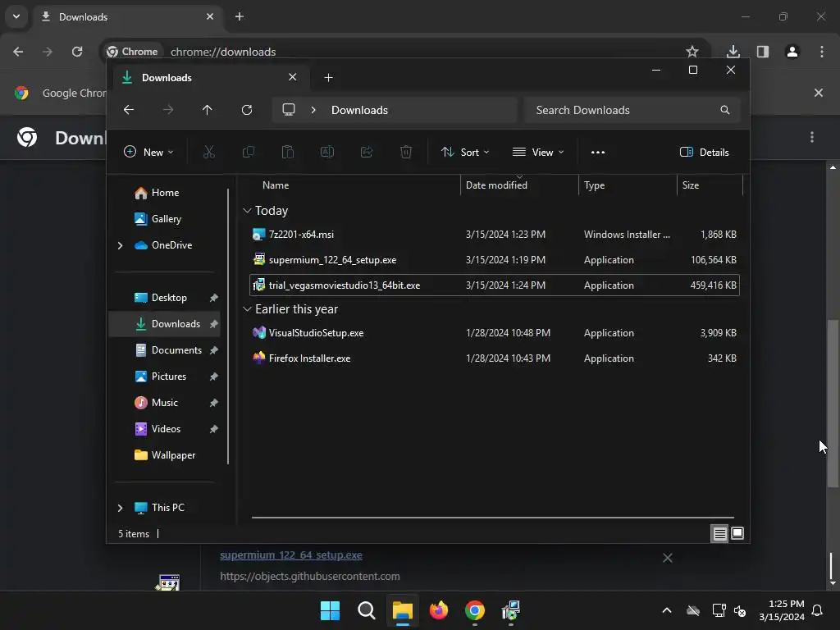This screenshot has width=840, height=630.
Task: Open the Chrome tab search dropdown arrow
Action: pos(16,16)
